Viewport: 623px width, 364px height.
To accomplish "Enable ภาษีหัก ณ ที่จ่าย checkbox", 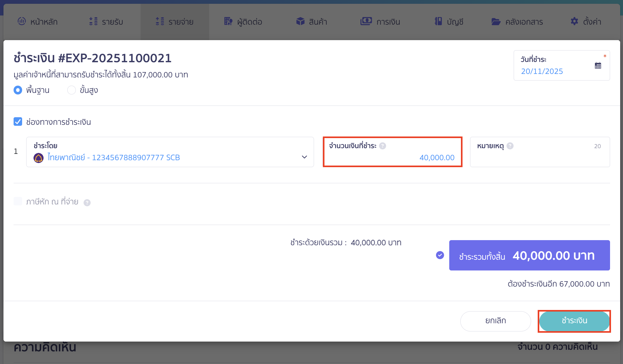I will [x=18, y=201].
